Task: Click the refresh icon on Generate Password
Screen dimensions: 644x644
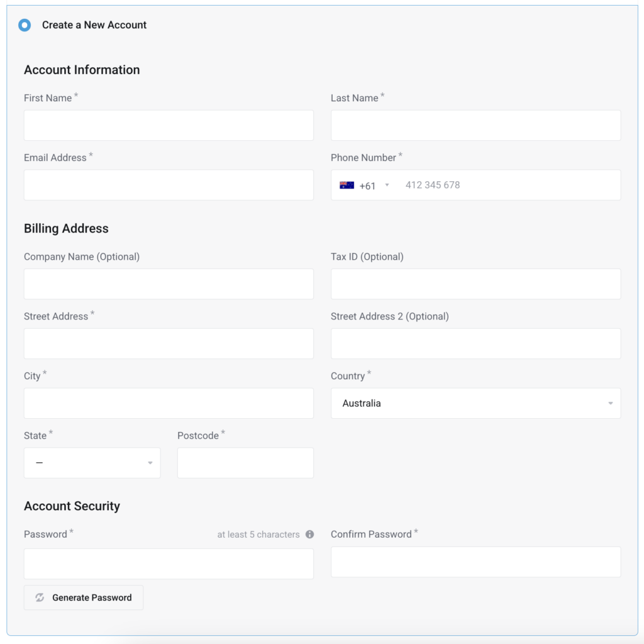Action: pyautogui.click(x=40, y=597)
